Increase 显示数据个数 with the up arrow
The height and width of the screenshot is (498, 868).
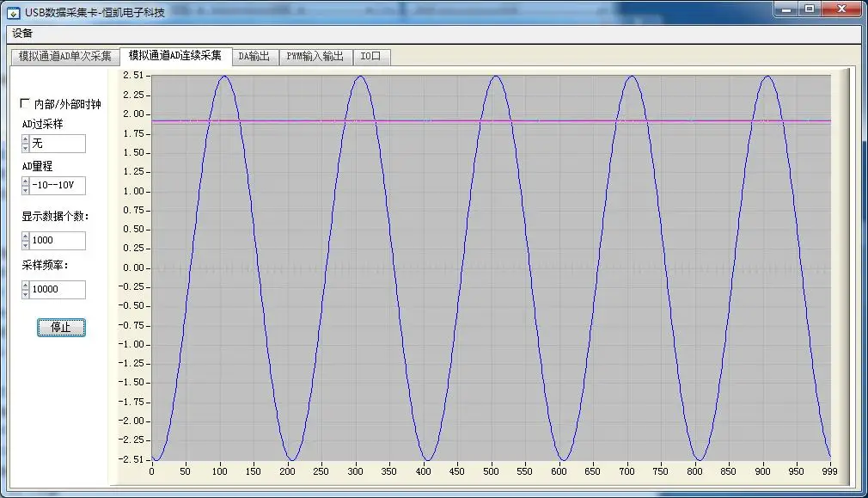point(25,237)
